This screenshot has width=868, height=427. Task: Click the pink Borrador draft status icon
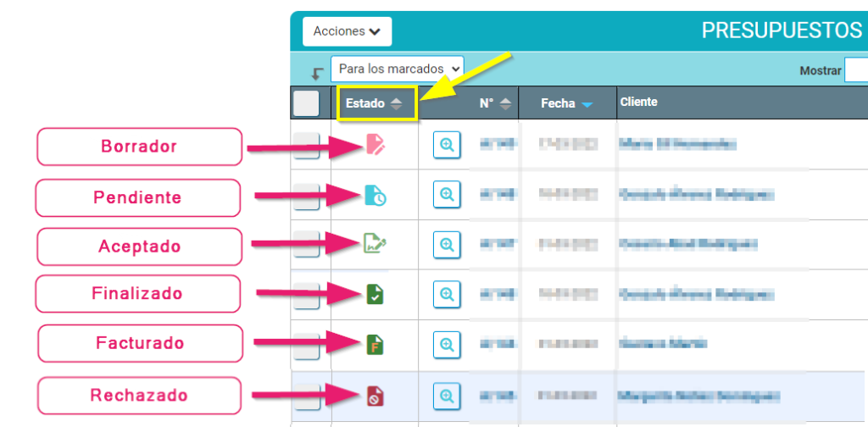[376, 144]
